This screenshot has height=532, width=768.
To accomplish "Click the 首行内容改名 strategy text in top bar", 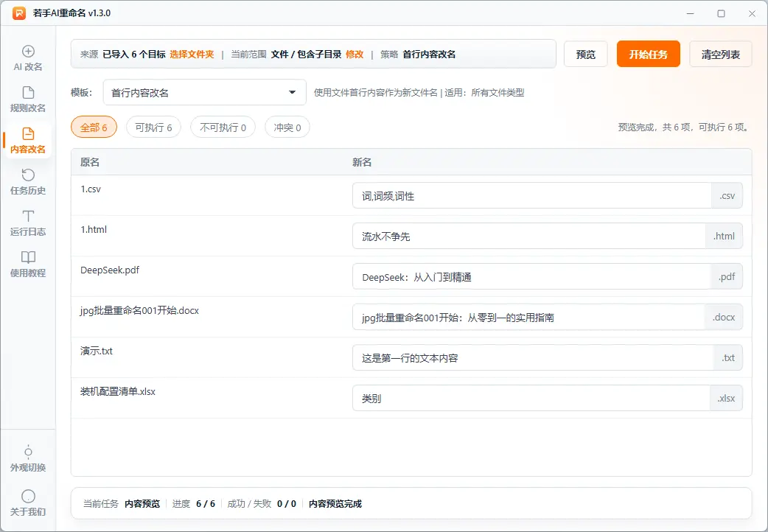I will [x=429, y=55].
